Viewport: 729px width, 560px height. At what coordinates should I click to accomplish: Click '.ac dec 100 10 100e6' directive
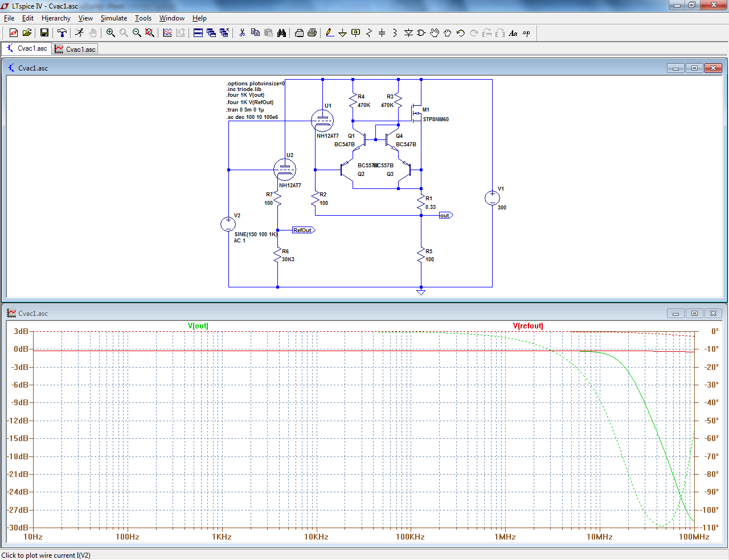252,117
